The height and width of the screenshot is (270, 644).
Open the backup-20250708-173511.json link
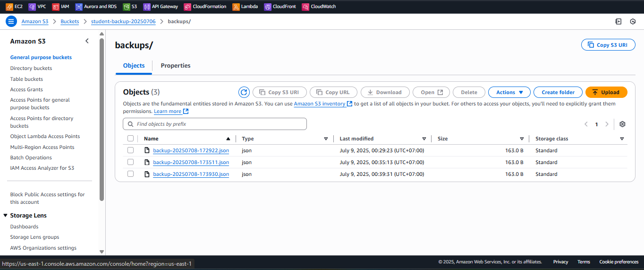[191, 162]
